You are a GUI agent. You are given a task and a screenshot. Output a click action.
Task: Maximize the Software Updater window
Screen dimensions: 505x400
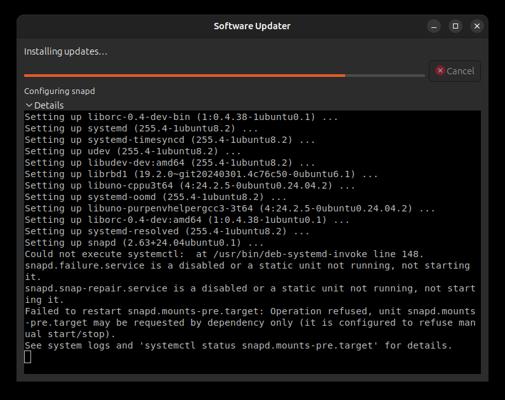click(x=455, y=26)
